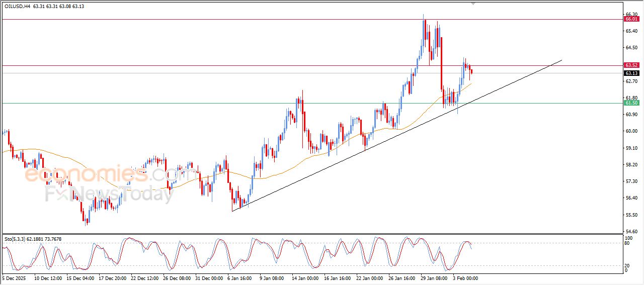
Task: Click the 22 Jan 08:00 time label
Action: [371, 278]
